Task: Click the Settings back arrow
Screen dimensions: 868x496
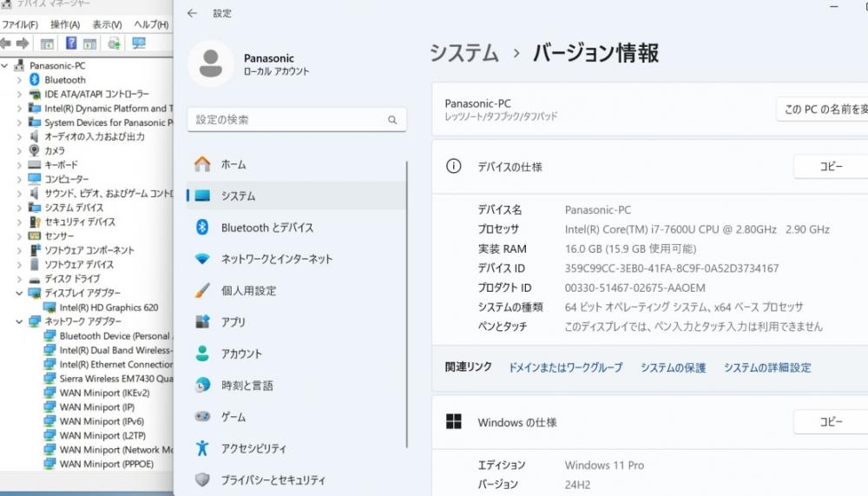Action: tap(192, 13)
